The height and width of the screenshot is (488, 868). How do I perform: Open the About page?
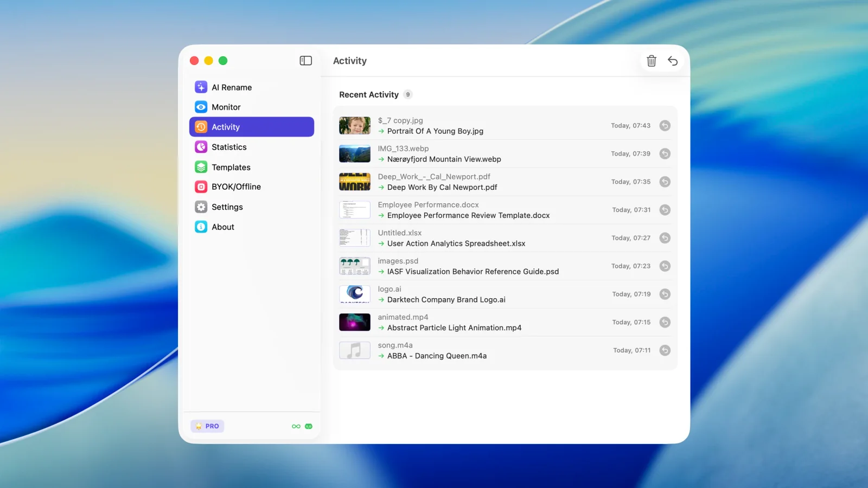pos(252,227)
